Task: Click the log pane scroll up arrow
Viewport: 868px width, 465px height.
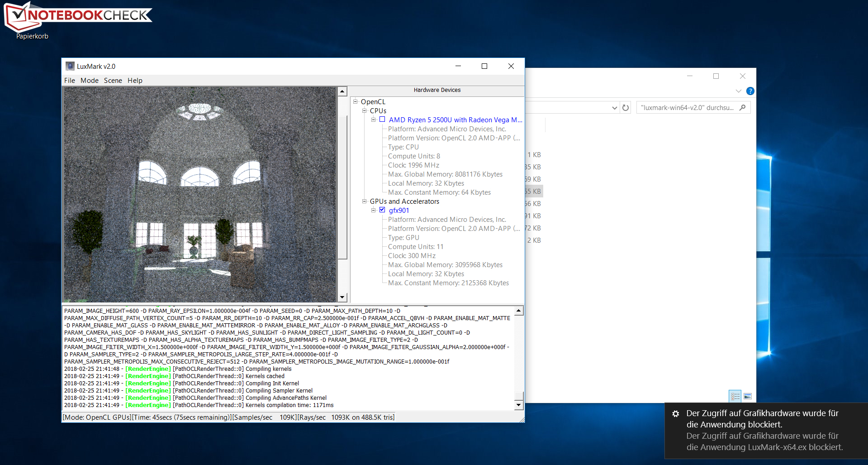Action: tap(519, 311)
